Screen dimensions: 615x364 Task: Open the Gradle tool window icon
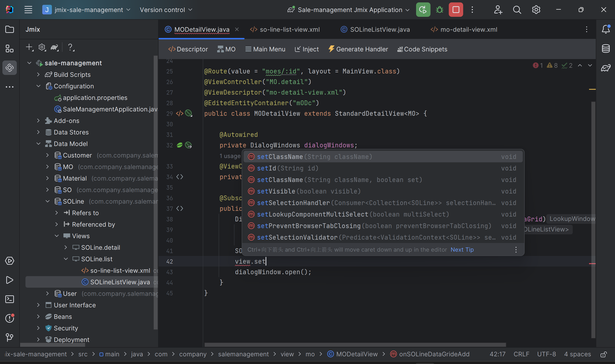605,68
